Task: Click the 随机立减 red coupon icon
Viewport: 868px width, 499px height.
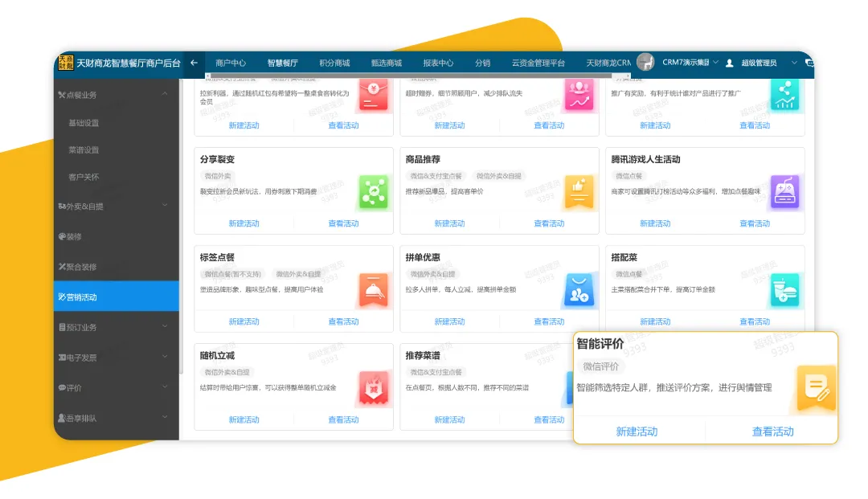Action: pyautogui.click(x=374, y=388)
